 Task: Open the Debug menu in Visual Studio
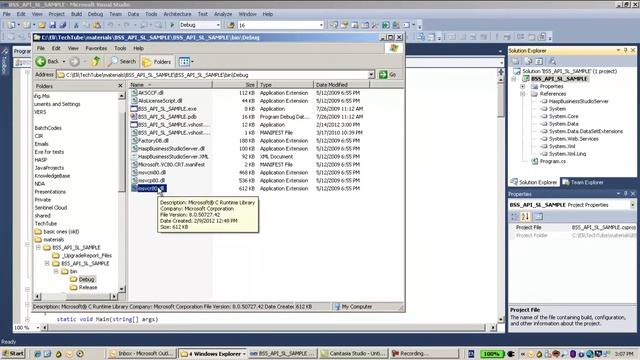96,14
